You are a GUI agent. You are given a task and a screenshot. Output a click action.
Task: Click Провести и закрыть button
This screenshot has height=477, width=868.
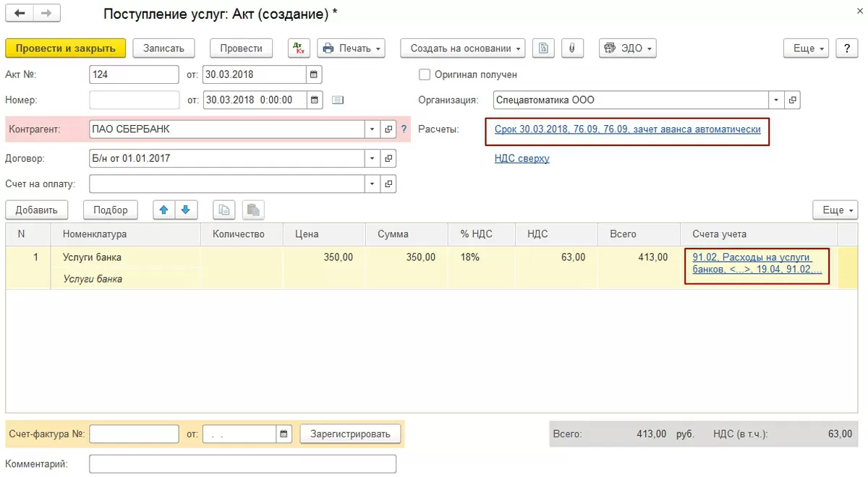65,48
